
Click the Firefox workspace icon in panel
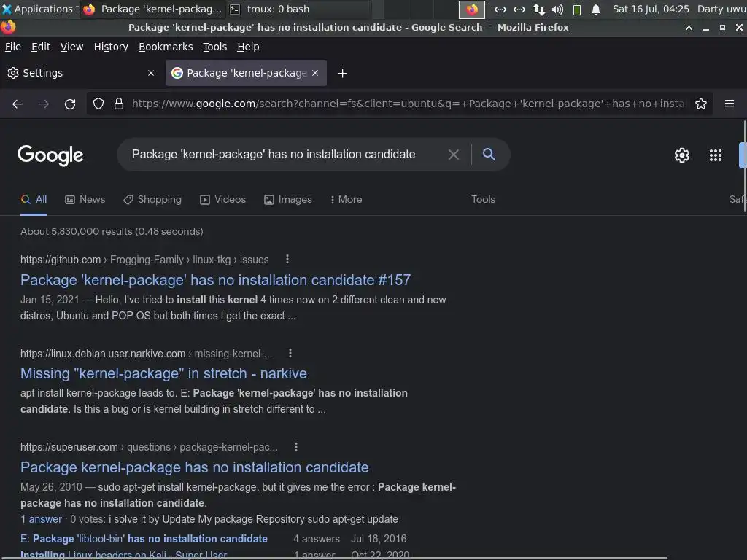point(472,9)
